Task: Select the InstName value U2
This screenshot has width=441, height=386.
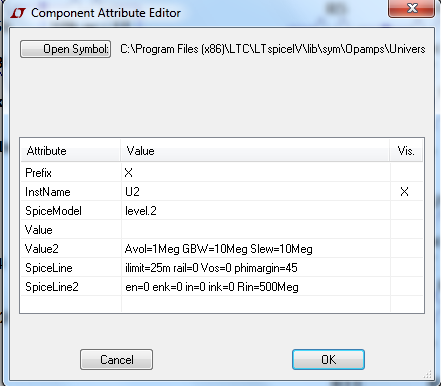Action: pyautogui.click(x=256, y=191)
